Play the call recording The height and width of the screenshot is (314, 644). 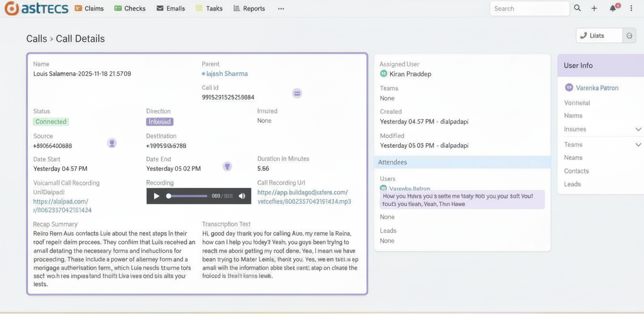point(156,196)
